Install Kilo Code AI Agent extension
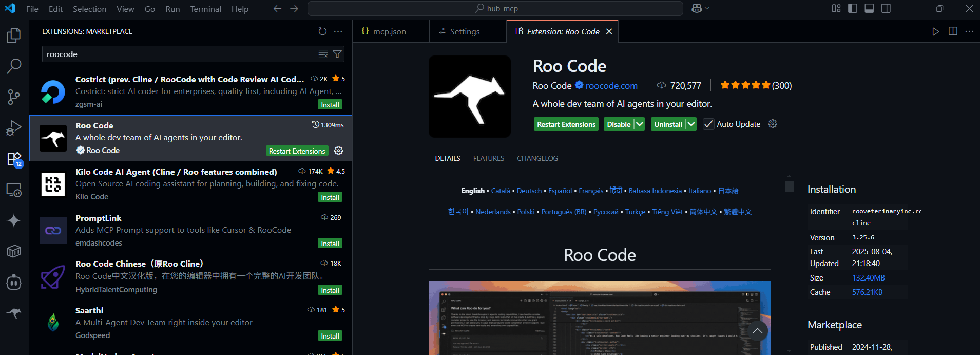 [x=330, y=197]
